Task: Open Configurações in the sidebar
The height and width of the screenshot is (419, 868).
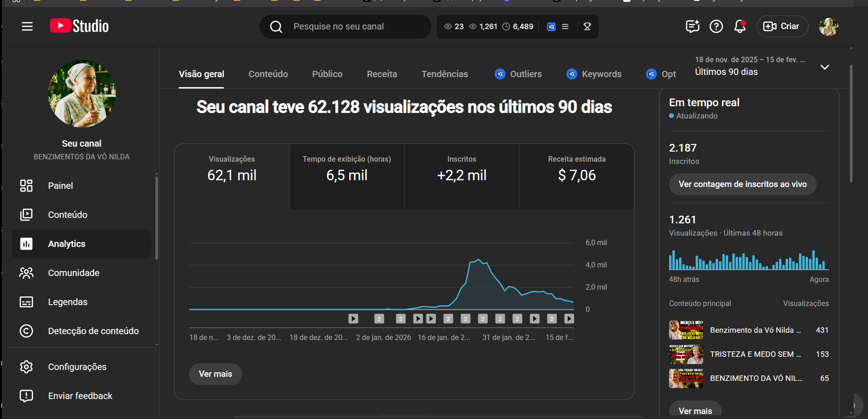Action: (82, 367)
